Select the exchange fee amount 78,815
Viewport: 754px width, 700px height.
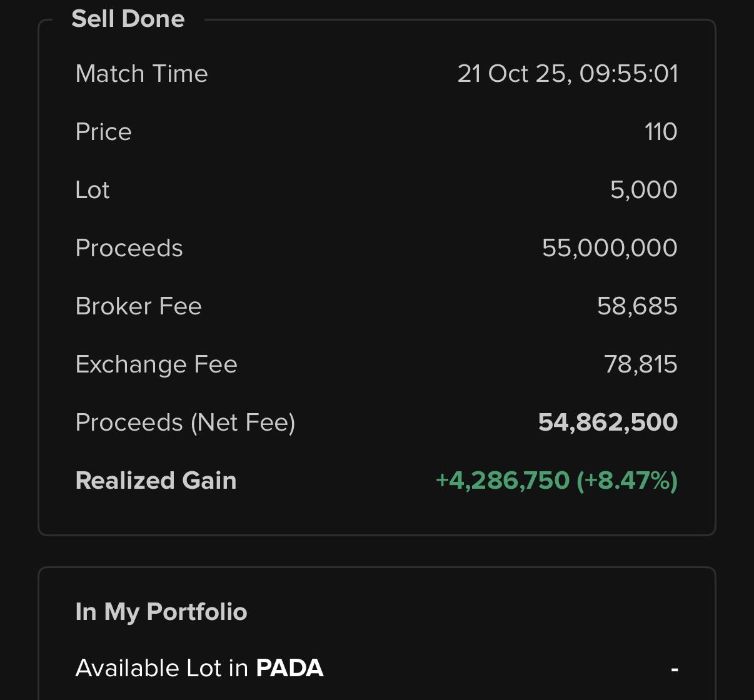coord(640,364)
